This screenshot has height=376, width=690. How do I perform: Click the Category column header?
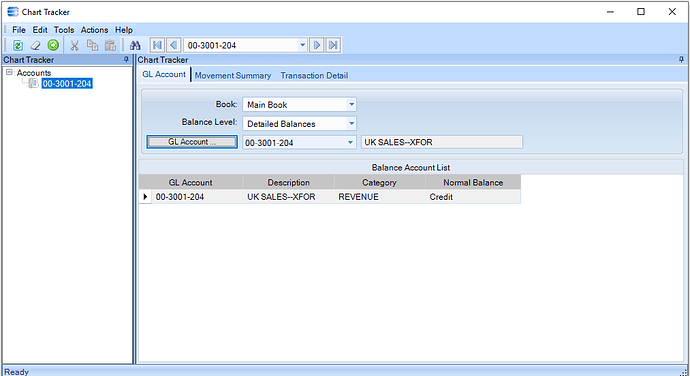point(379,182)
